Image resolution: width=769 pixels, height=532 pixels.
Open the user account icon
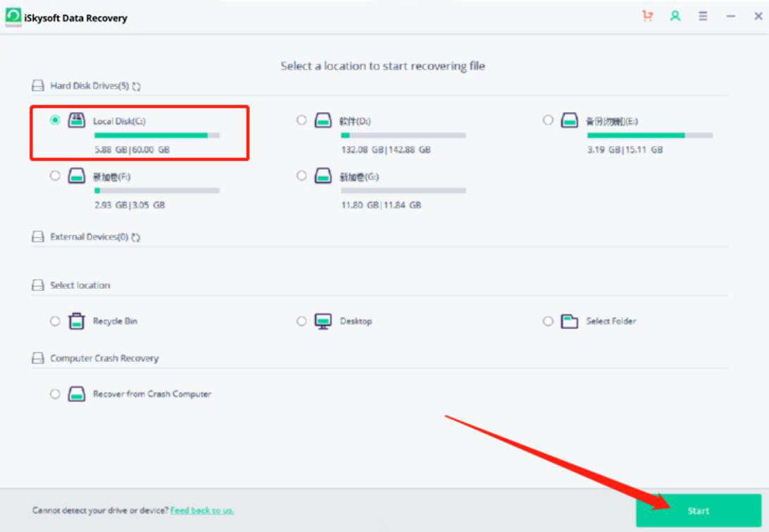(675, 16)
